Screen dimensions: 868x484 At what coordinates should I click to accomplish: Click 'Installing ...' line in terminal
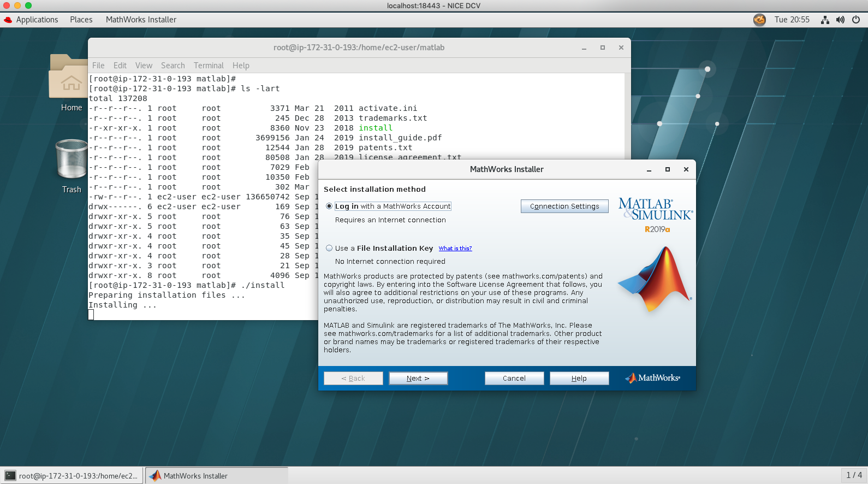(x=123, y=305)
